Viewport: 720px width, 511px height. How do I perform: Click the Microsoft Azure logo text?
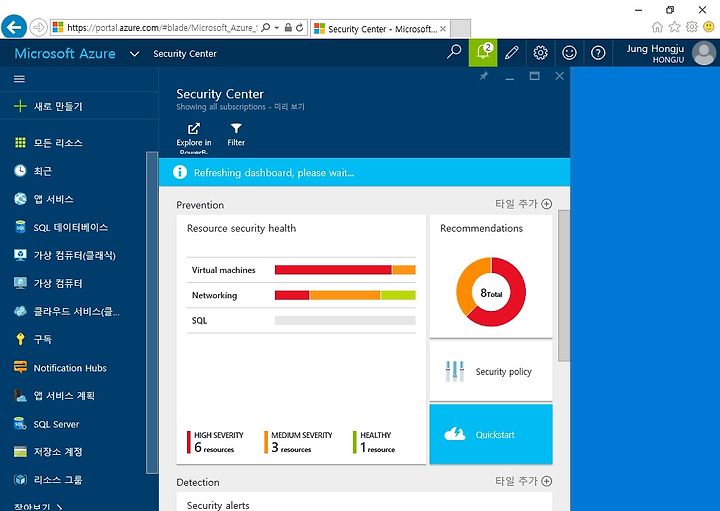(65, 53)
